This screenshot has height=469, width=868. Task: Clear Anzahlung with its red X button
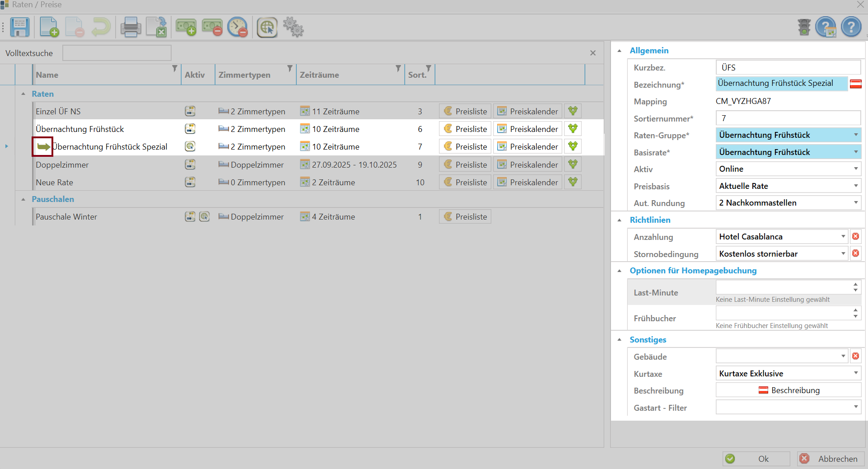pyautogui.click(x=855, y=236)
